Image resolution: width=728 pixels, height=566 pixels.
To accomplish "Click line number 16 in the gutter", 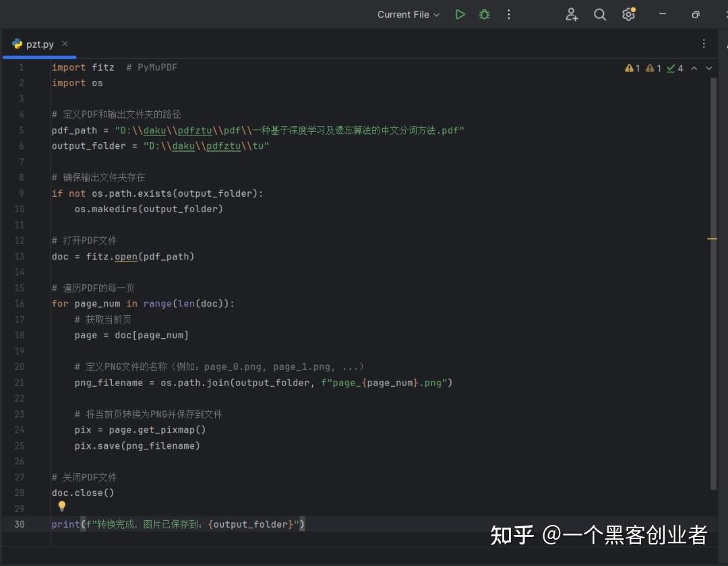I will coord(20,303).
